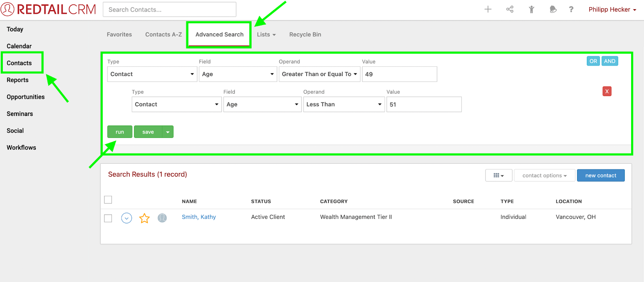Click the green run button
The image size is (644, 282).
coord(120,132)
